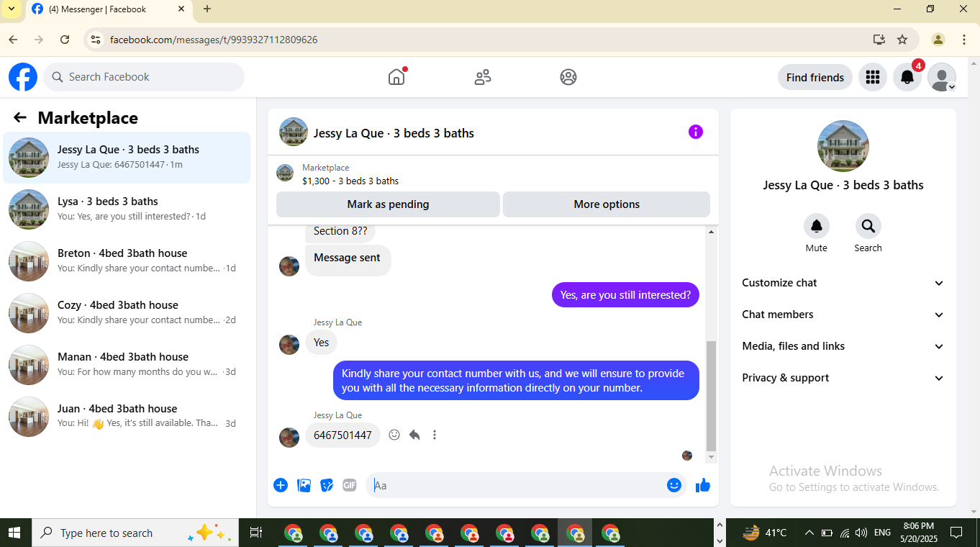
Task: Click the Facebook logo icon
Action: (23, 77)
